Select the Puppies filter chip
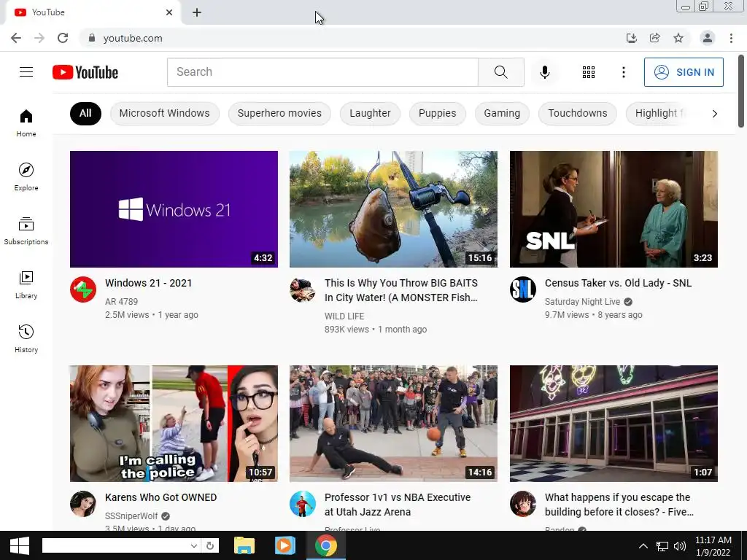 438,113
